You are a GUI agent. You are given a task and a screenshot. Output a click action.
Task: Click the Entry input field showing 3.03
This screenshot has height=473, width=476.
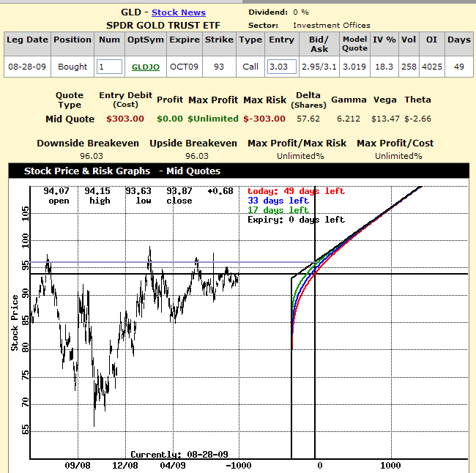click(282, 67)
